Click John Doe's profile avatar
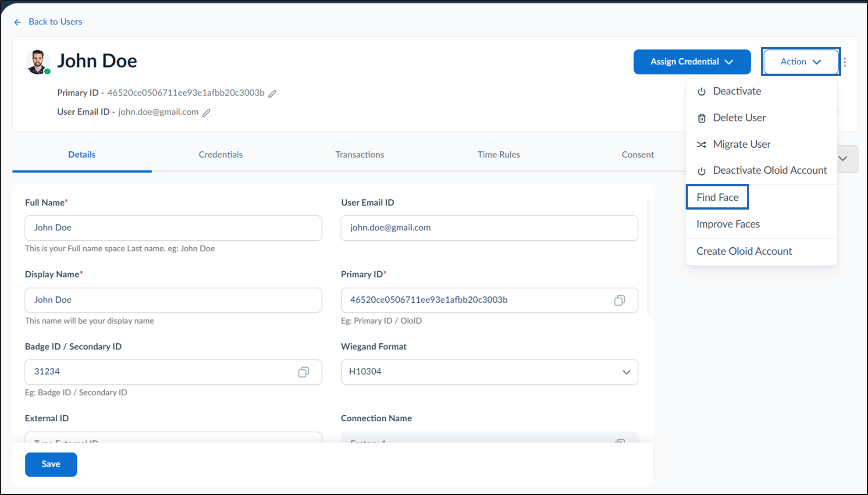868x495 pixels. point(38,62)
